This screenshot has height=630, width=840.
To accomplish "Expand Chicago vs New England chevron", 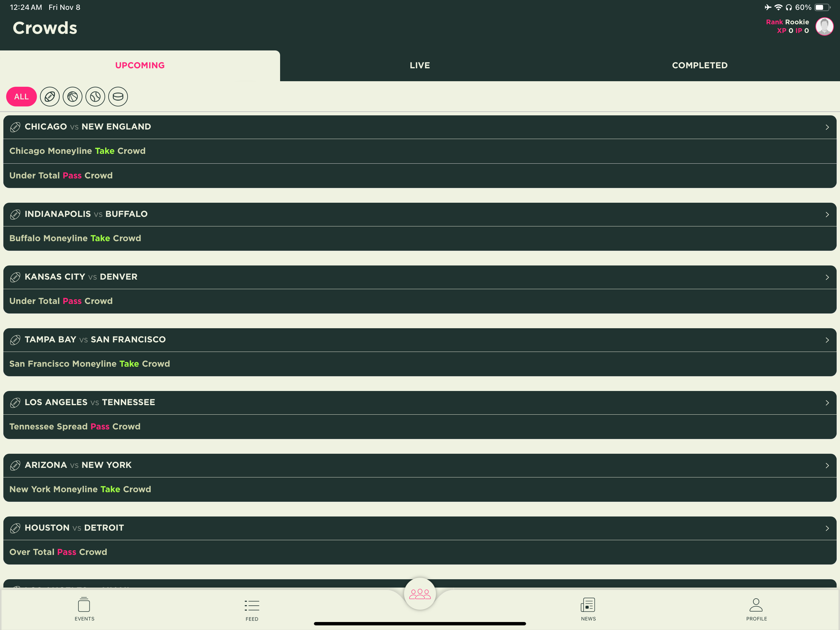I will pos(827,127).
